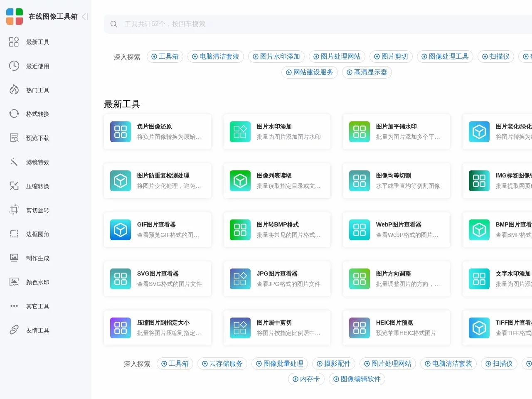This screenshot has height=399, width=532.
Task: Open the 剪切旋转 crop icon
Action: coord(14,210)
